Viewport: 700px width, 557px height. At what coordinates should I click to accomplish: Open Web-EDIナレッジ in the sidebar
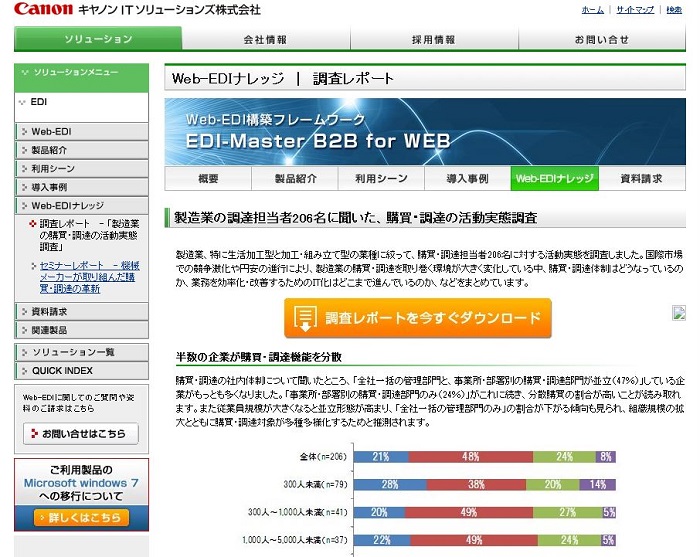[82, 206]
